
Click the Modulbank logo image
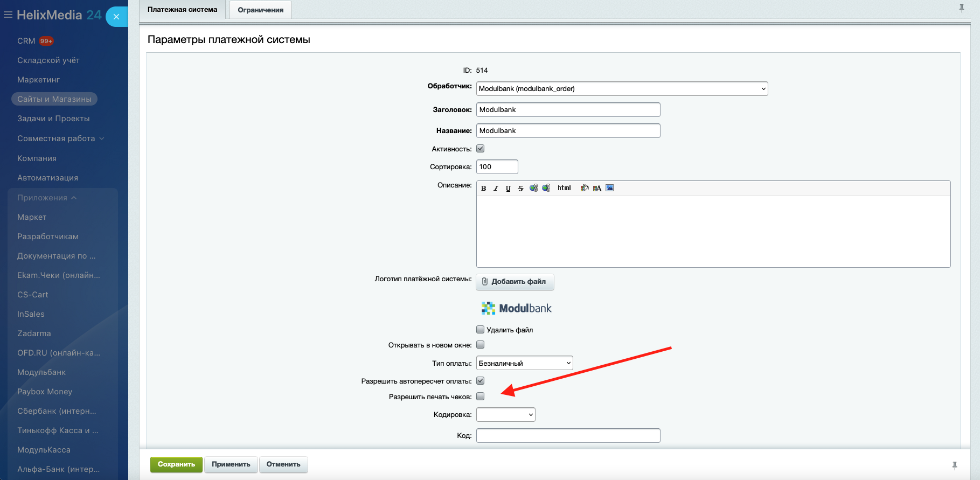pyautogui.click(x=516, y=308)
